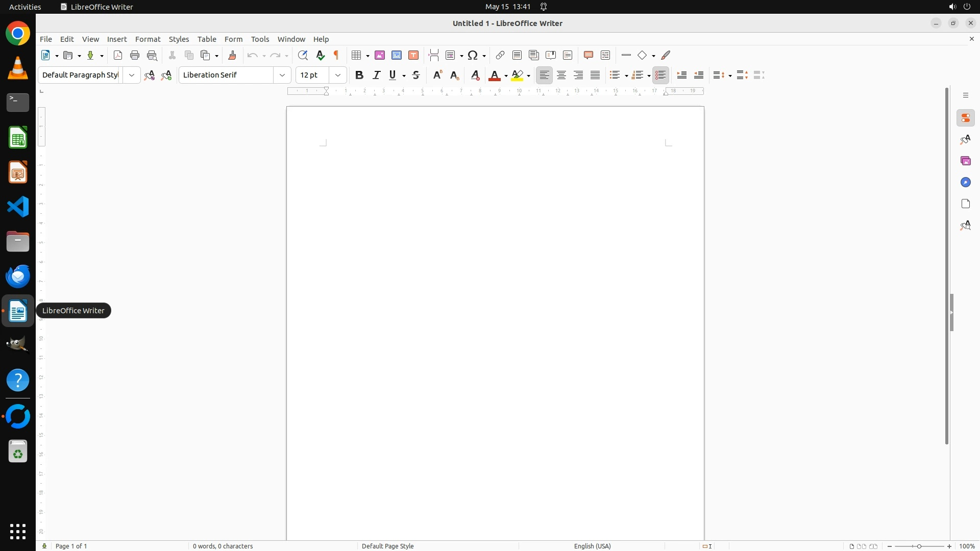Open the font size dropdown
This screenshot has width=980, height=551.
coord(338,76)
